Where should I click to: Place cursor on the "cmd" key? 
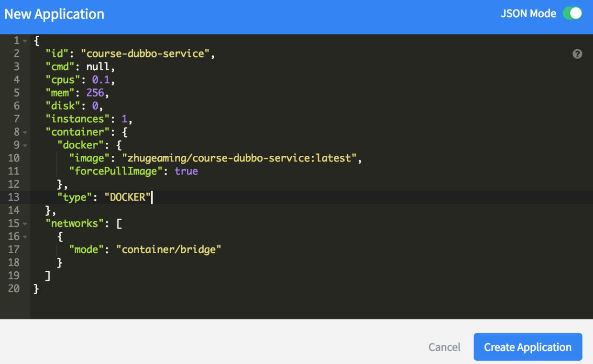click(60, 67)
